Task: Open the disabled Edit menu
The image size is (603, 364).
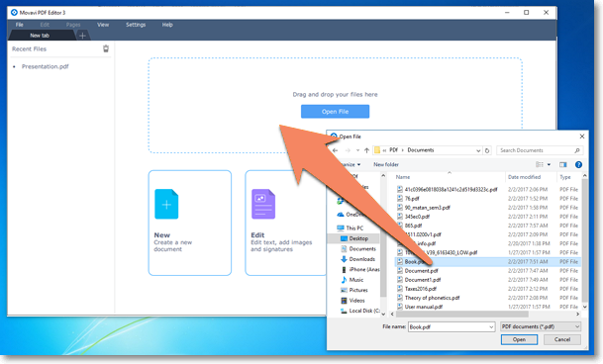Action: [45, 25]
